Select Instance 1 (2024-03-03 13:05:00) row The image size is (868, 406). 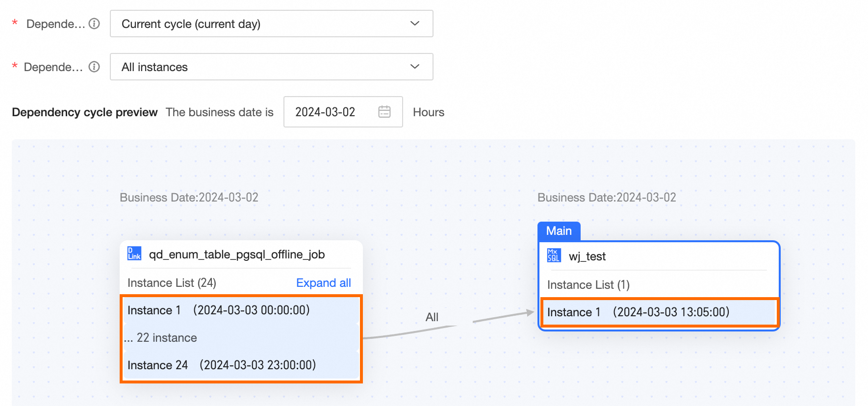659,312
